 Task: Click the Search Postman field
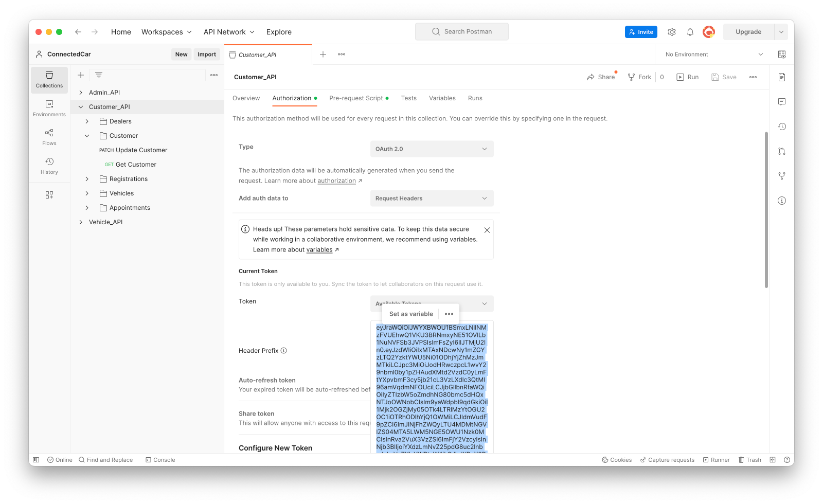462,31
